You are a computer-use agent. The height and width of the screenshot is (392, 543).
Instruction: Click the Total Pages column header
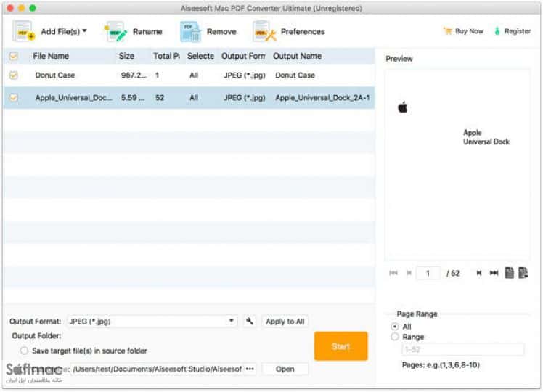coord(166,56)
